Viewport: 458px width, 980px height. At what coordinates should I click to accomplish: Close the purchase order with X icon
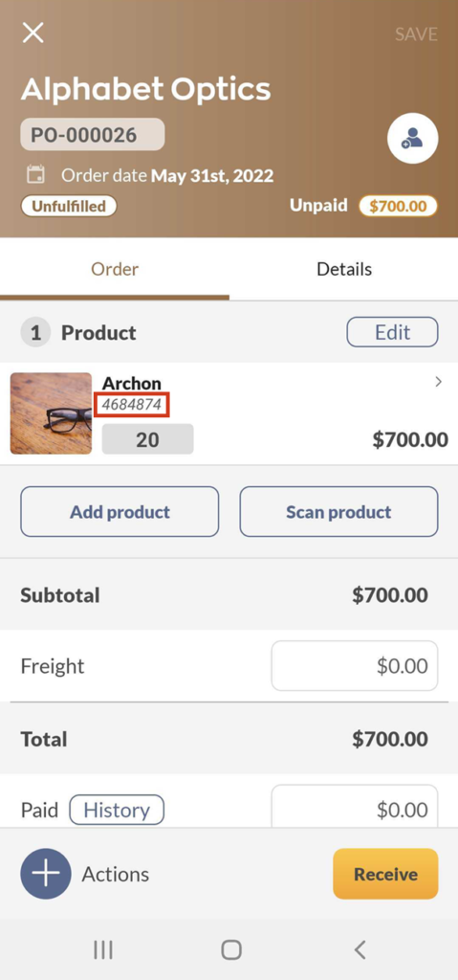click(x=33, y=33)
